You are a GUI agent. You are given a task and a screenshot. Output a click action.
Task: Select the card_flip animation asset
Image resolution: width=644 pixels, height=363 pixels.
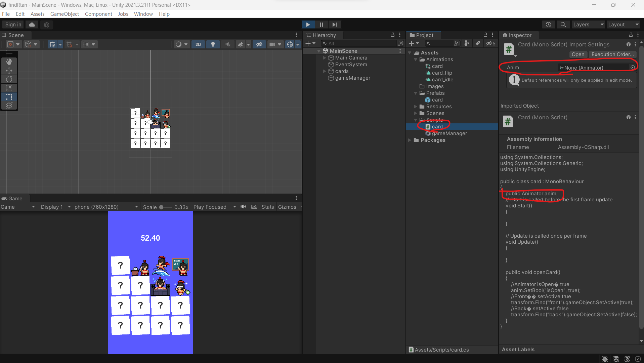[442, 73]
